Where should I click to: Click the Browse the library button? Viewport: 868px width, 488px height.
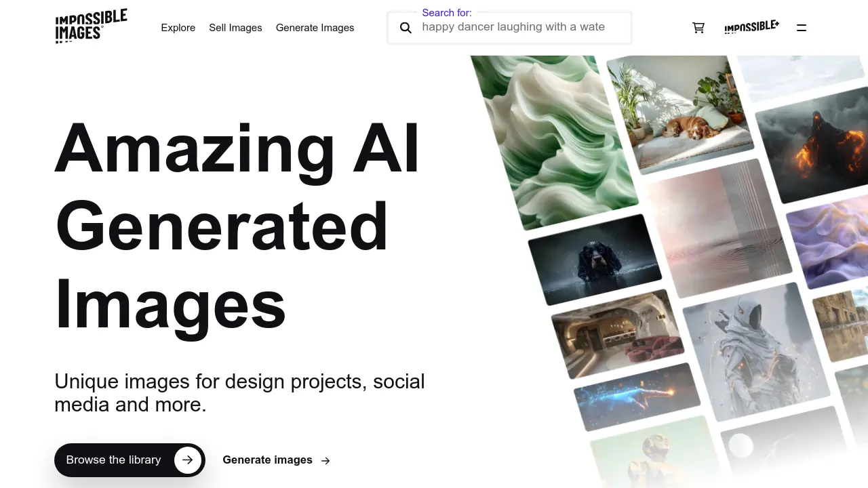point(130,460)
